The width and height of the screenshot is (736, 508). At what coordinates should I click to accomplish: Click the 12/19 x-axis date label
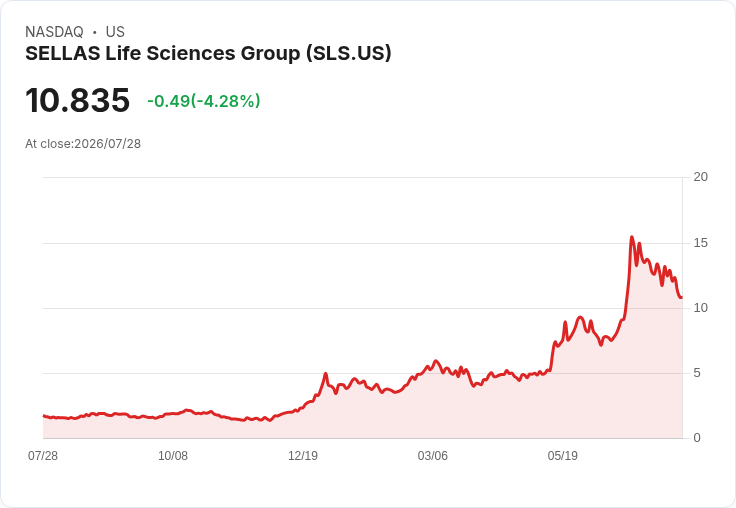(303, 456)
